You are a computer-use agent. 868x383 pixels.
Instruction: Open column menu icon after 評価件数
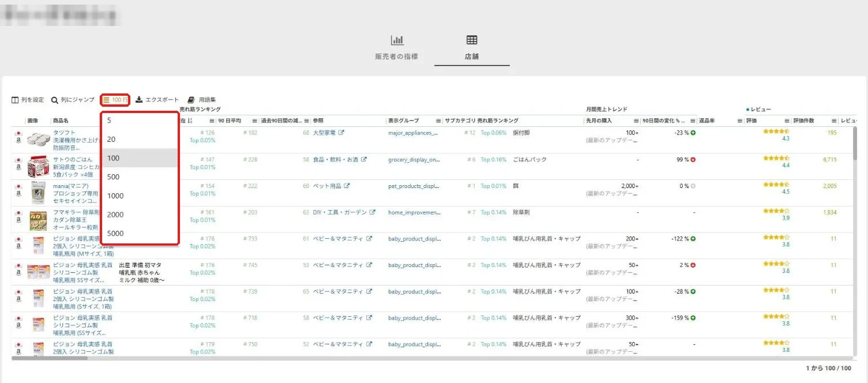tap(834, 121)
